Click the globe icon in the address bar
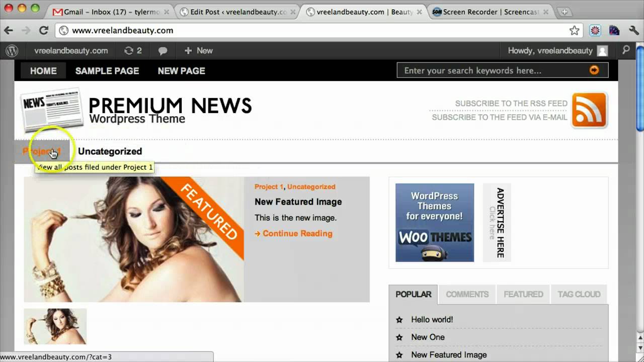Image resolution: width=644 pixels, height=362 pixels. [63, 31]
